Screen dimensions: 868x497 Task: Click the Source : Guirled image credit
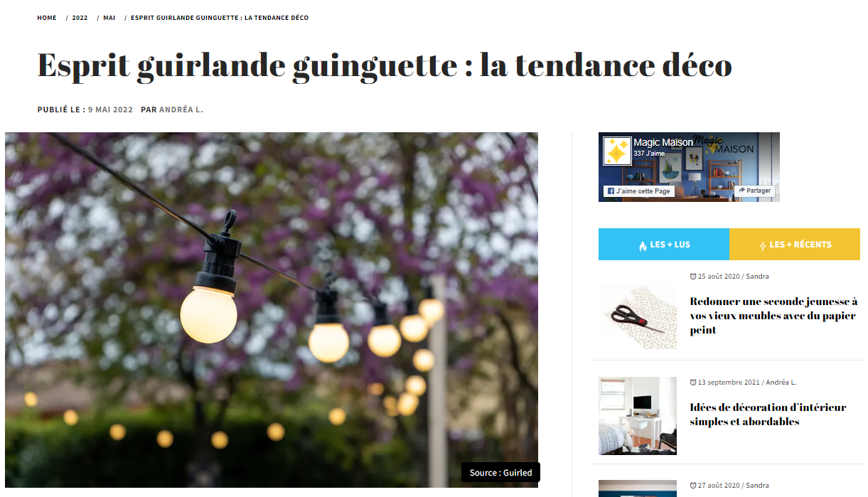pos(501,473)
